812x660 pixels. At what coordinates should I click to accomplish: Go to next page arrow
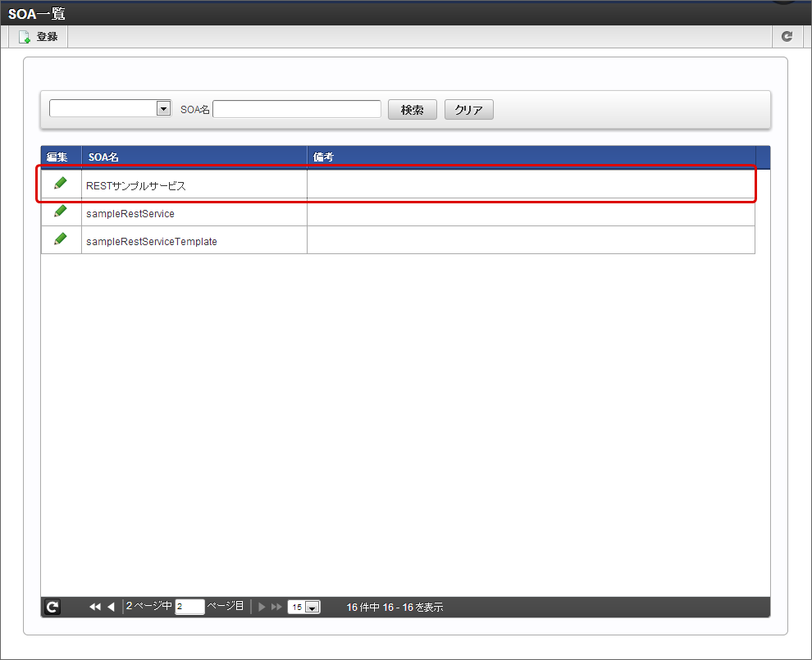(262, 607)
